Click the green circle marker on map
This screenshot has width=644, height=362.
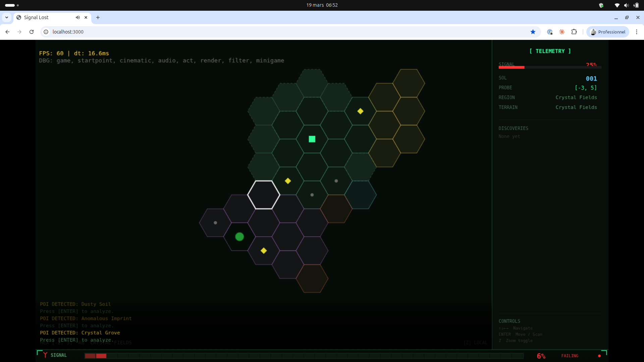coord(239,237)
